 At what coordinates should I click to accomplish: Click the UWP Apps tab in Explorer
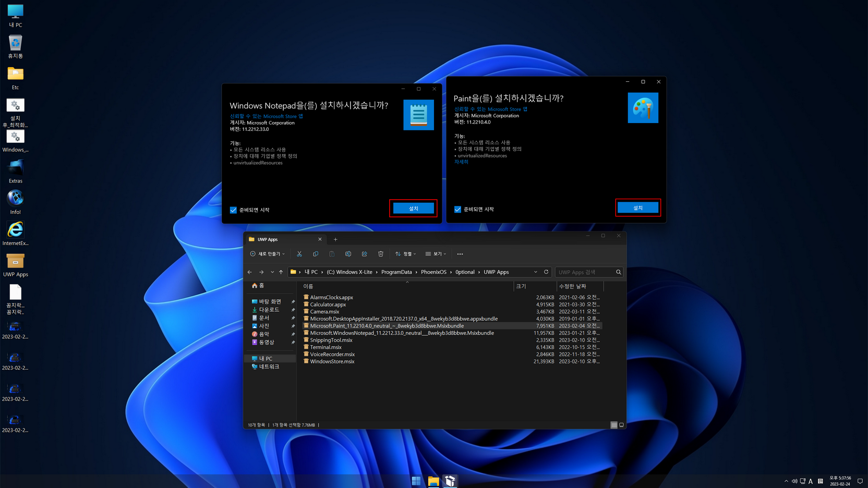pos(285,239)
